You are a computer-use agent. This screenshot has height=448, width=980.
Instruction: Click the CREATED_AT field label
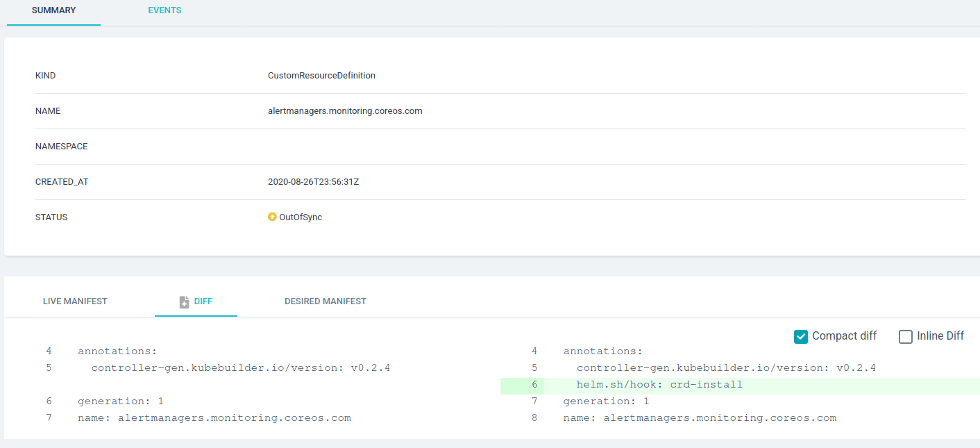62,182
